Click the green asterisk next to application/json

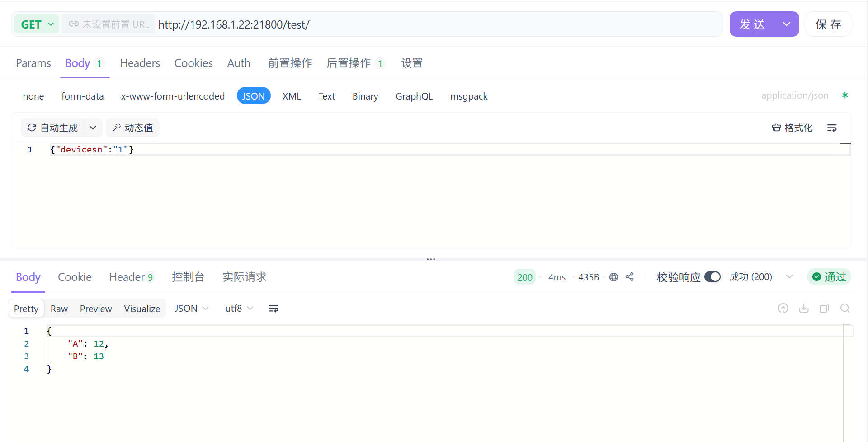point(845,95)
